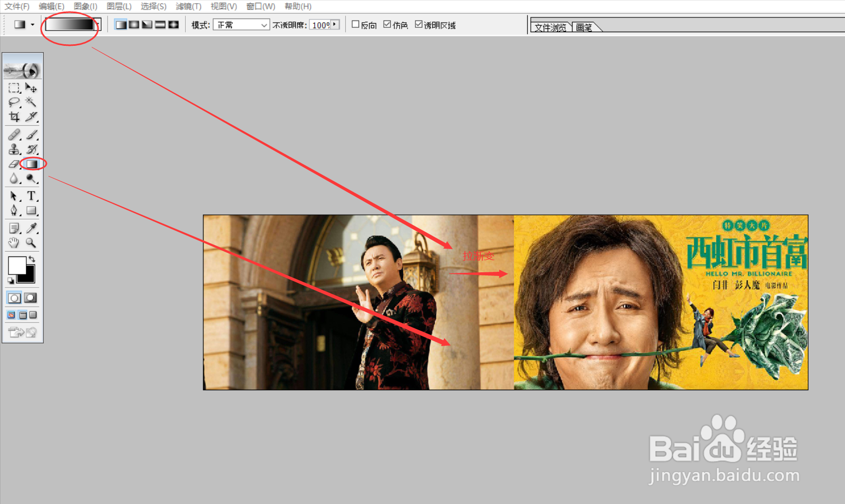Open gradient picker dropdown arrow
Image resolution: width=845 pixels, height=504 pixels.
click(x=98, y=25)
